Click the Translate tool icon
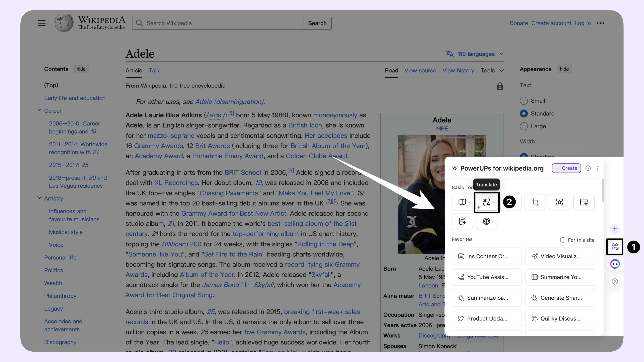The height and width of the screenshot is (362, 644). [487, 202]
